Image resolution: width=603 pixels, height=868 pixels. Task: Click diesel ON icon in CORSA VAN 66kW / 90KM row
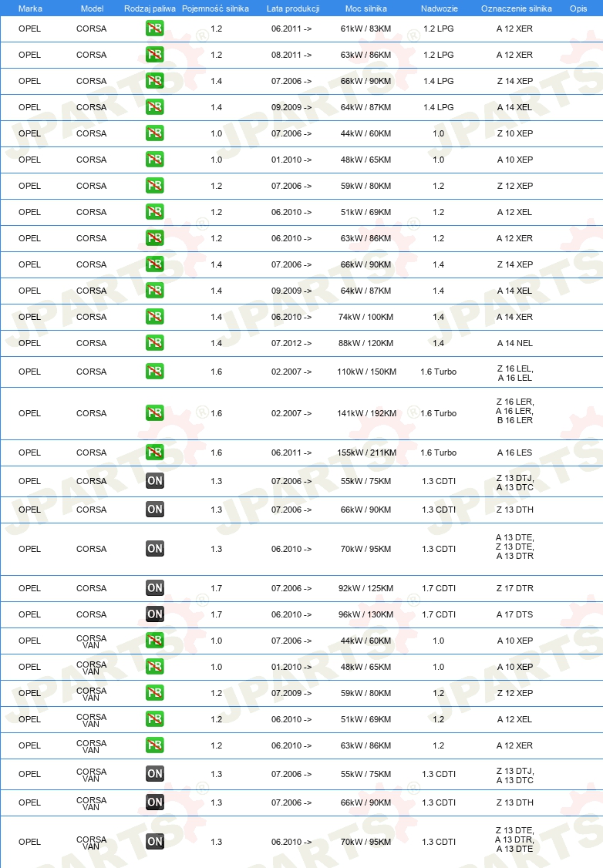pyautogui.click(x=155, y=802)
